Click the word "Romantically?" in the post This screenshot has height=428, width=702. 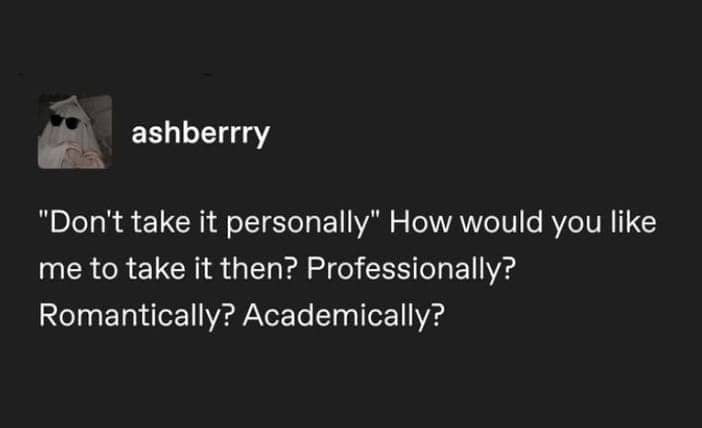[134, 316]
